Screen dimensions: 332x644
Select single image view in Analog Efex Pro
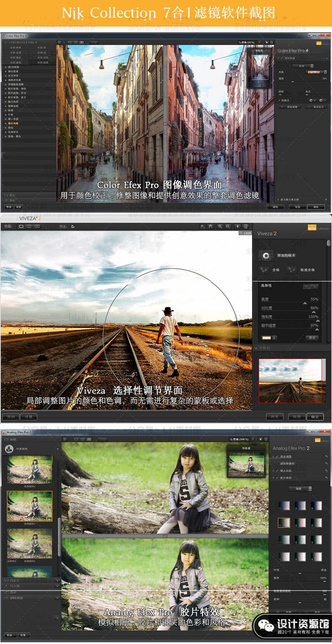[77, 439]
